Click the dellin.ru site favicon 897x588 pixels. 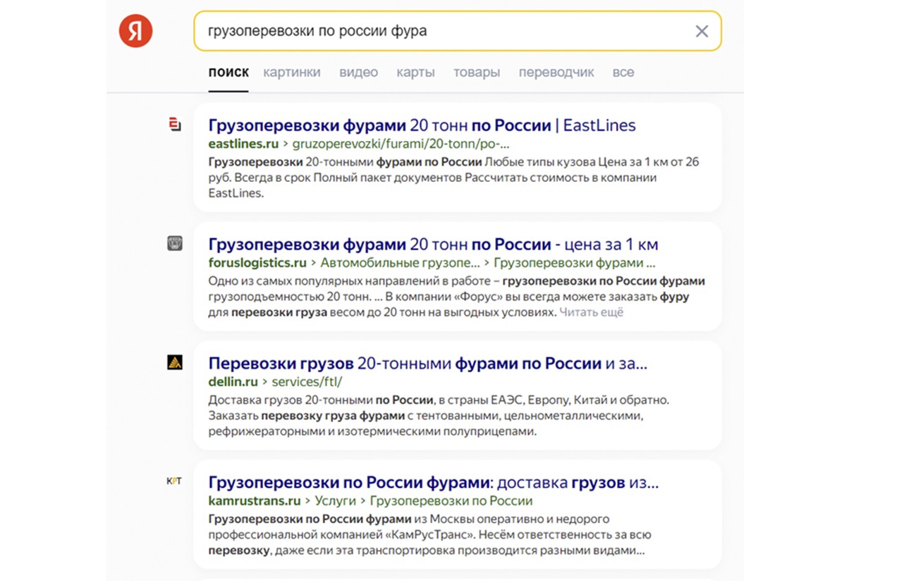175,363
